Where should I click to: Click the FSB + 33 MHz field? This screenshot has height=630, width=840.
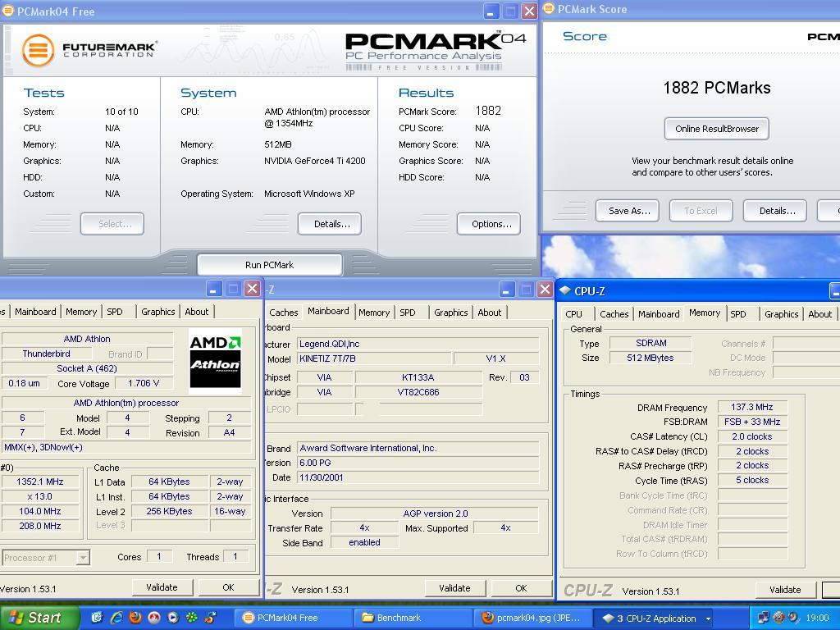coord(752,422)
